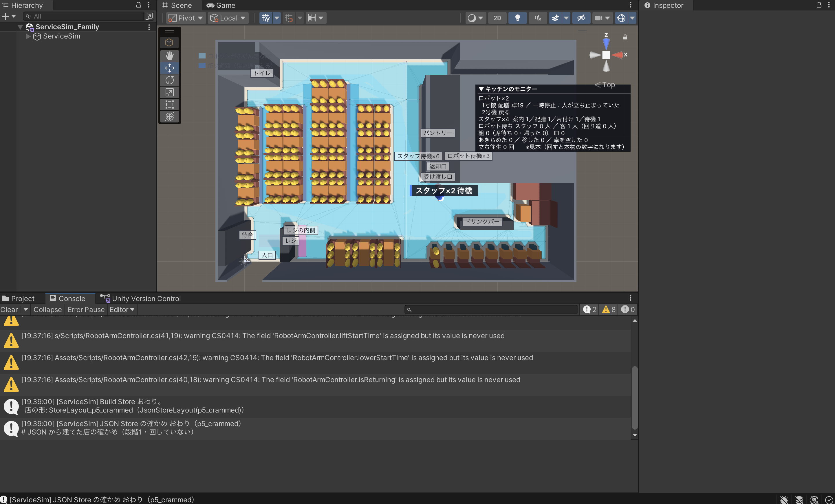Open the Local handle rotation dropdown
The width and height of the screenshot is (835, 504).
pos(228,18)
